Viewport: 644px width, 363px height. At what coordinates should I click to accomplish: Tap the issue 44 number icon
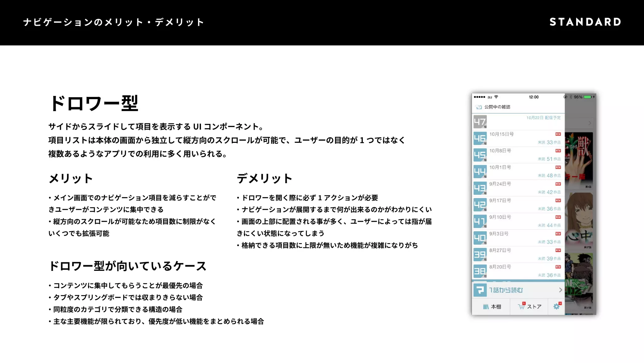480,172
